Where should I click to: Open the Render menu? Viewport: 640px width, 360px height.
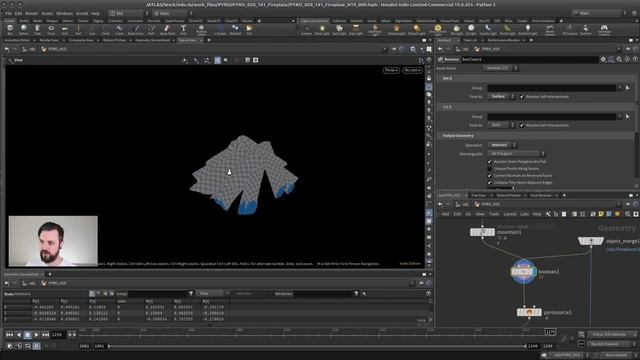coord(31,13)
